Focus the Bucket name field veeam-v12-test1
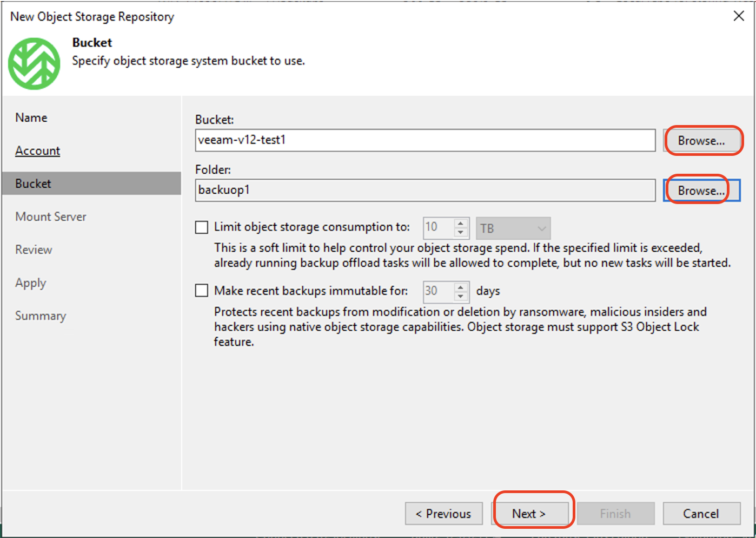Viewport: 756px width, 538px height. (x=425, y=140)
